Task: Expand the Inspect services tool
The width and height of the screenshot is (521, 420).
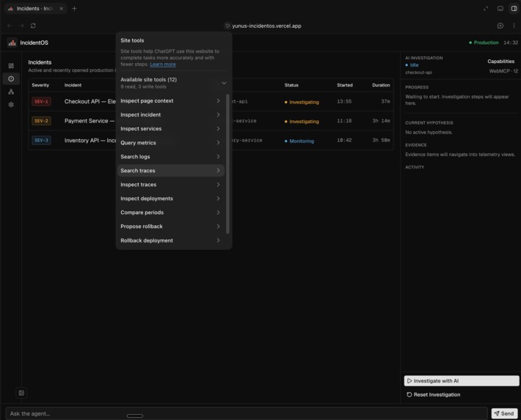Action: 171,129
